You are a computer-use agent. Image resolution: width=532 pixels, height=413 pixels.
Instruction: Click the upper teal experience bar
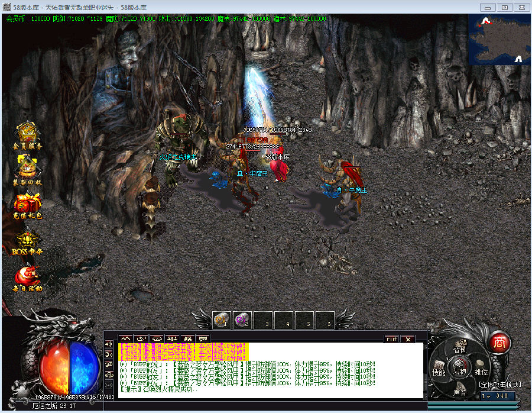point(473,404)
